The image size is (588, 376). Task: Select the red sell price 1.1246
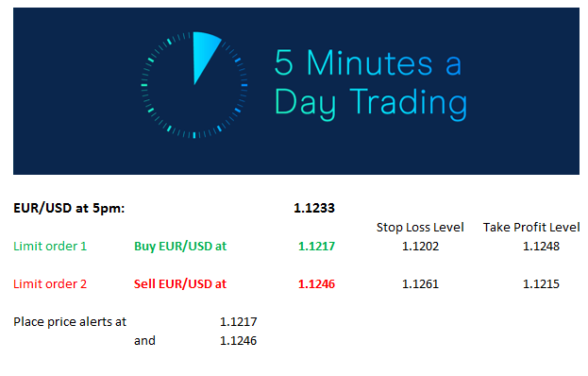[x=316, y=284]
